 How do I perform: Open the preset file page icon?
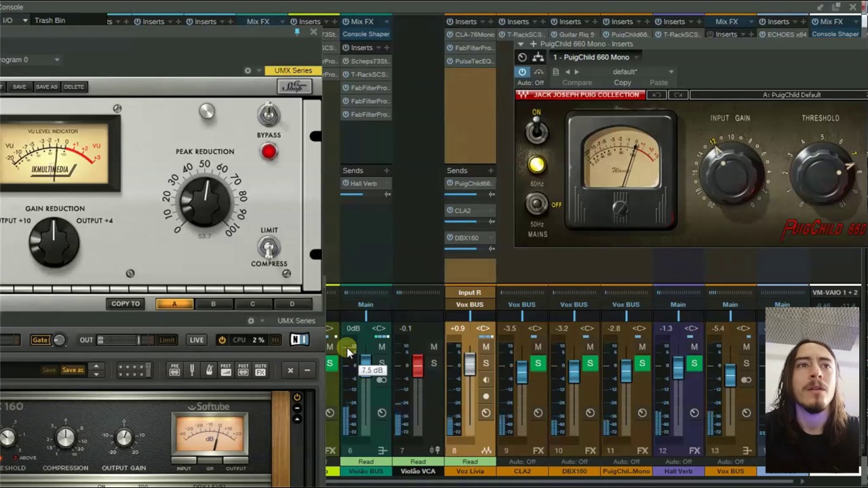point(555,72)
